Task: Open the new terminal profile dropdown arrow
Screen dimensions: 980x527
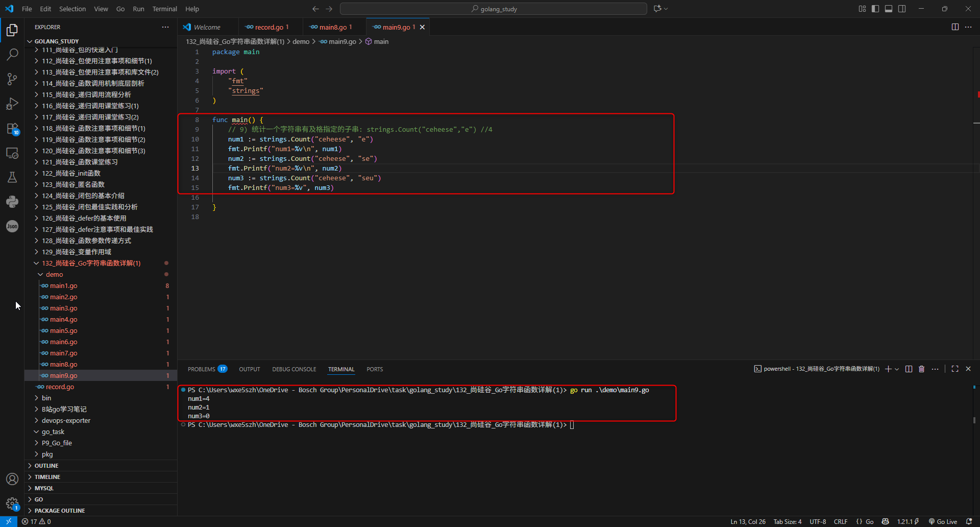Action: [897, 369]
